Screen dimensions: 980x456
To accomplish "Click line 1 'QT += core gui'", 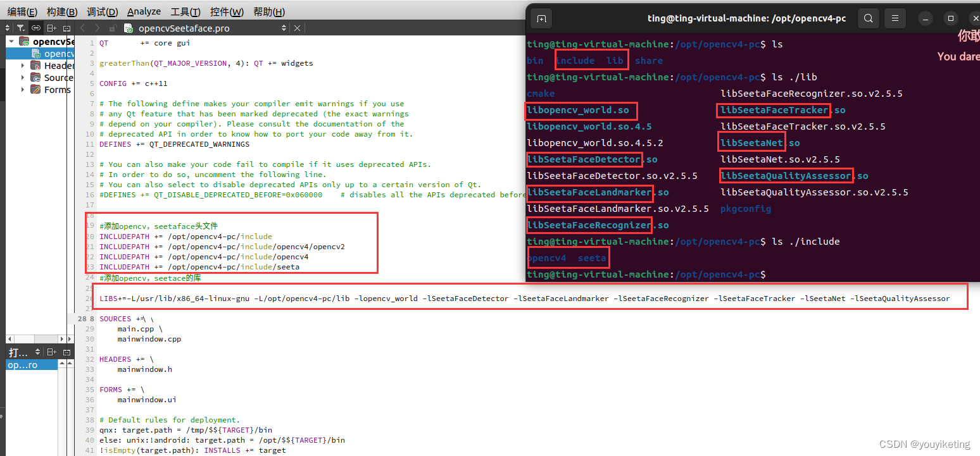I will (144, 43).
